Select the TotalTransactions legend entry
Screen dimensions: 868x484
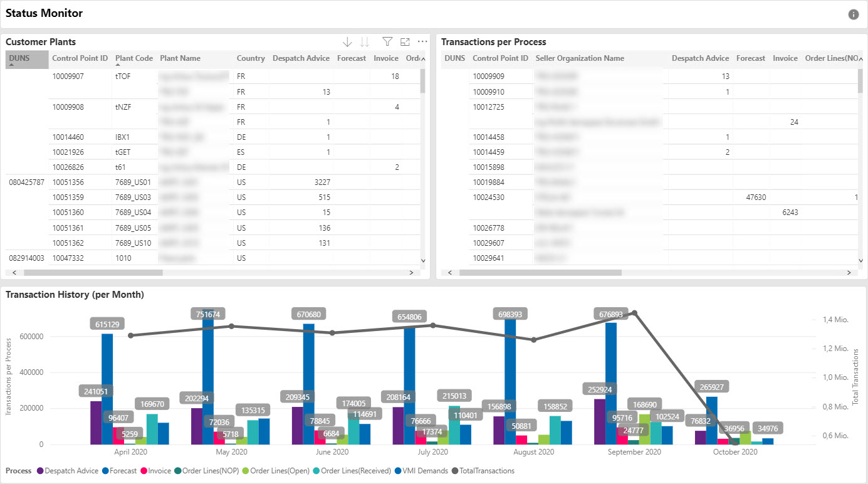pos(483,471)
